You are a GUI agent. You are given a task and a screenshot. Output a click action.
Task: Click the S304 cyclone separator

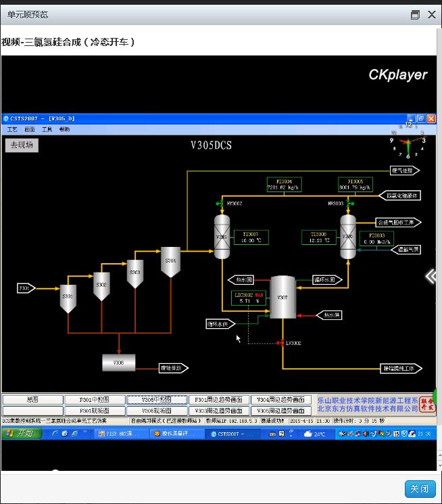click(170, 261)
